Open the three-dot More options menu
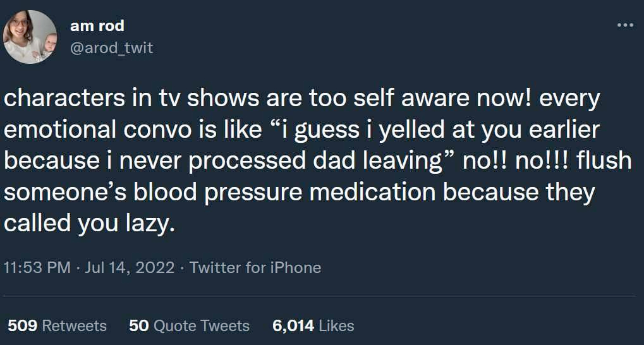 (x=624, y=25)
